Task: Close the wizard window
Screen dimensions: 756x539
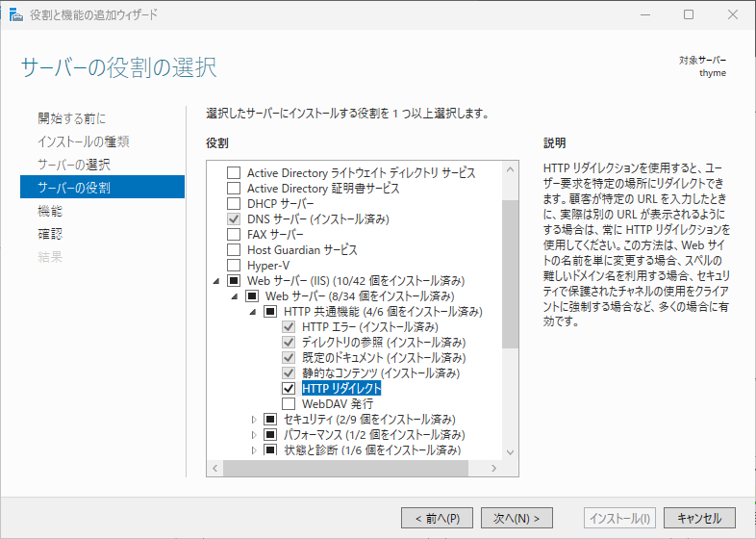Action: coord(733,14)
